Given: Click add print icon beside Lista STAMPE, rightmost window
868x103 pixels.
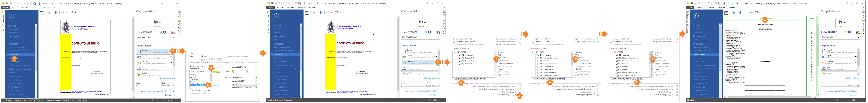Looking at the screenshot, I should click(x=849, y=32).
